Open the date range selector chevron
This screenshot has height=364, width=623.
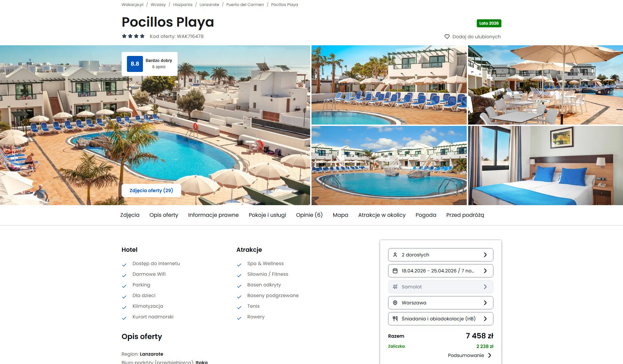point(485,271)
